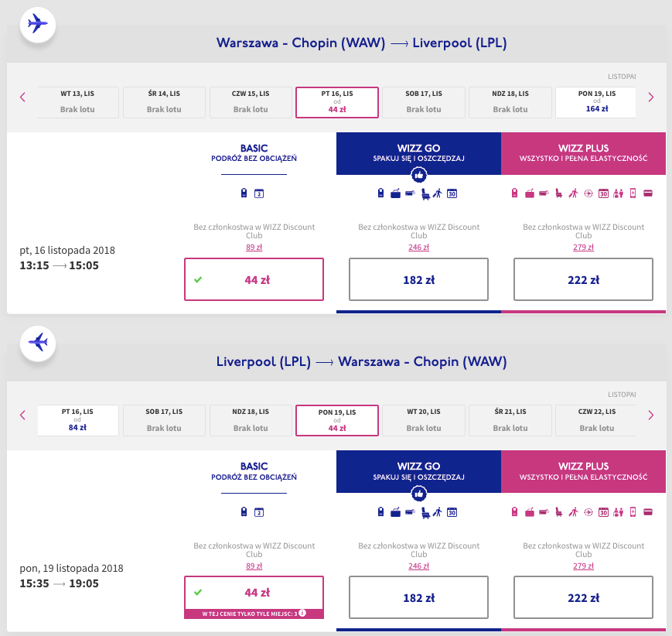
Task: Show earlier outbound dates with left arrow
Action: (22, 97)
